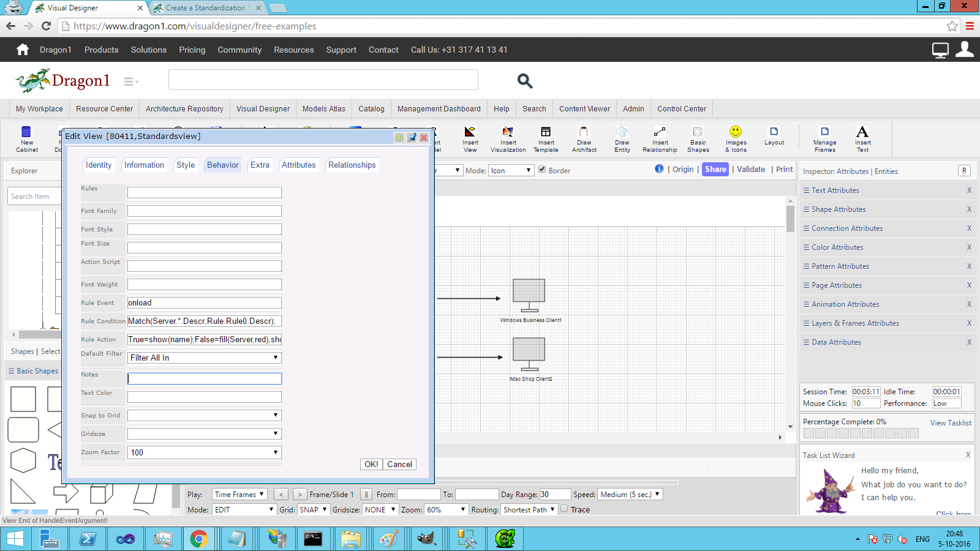Image resolution: width=980 pixels, height=551 pixels.
Task: Switch to the Identity tab
Action: click(99, 165)
